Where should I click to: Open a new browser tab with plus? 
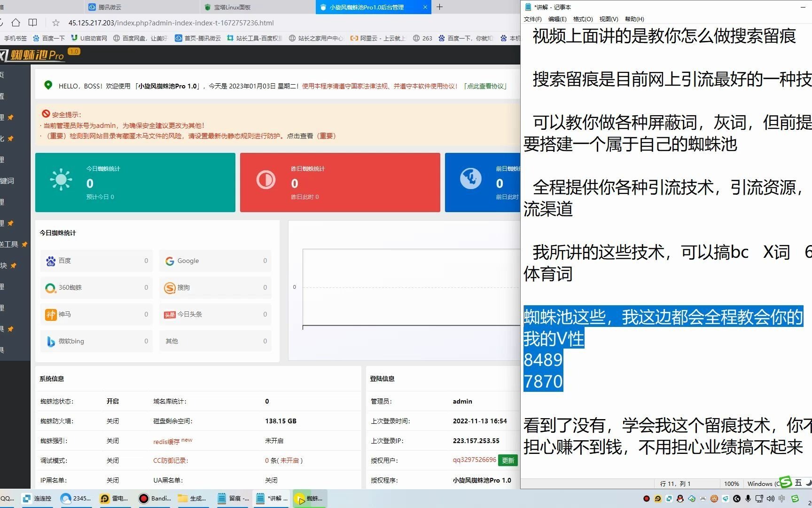click(439, 7)
